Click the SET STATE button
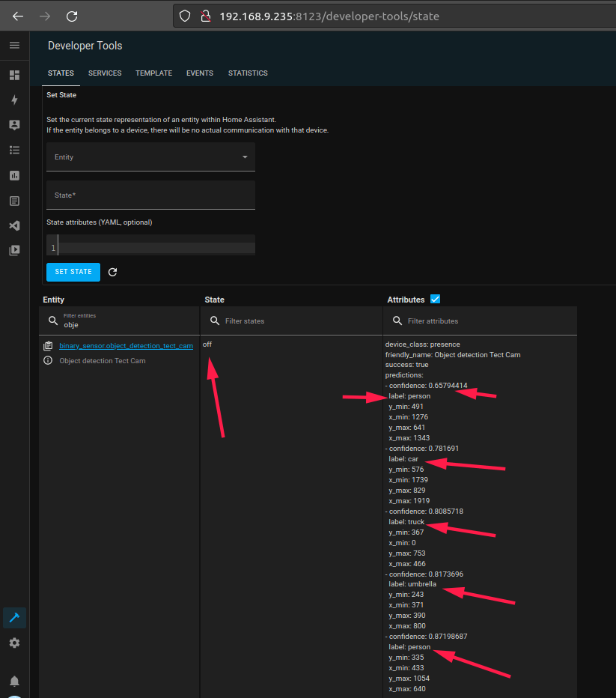This screenshot has height=698, width=616. [x=73, y=272]
